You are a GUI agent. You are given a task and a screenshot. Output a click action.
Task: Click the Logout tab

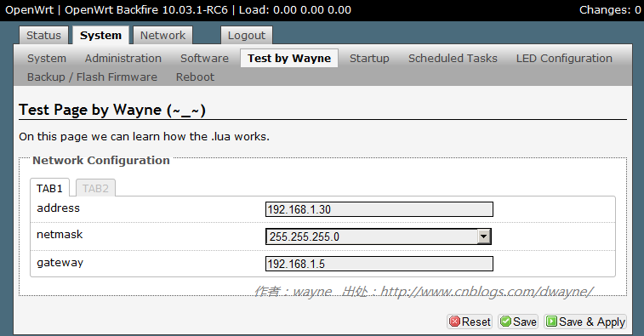click(x=247, y=36)
